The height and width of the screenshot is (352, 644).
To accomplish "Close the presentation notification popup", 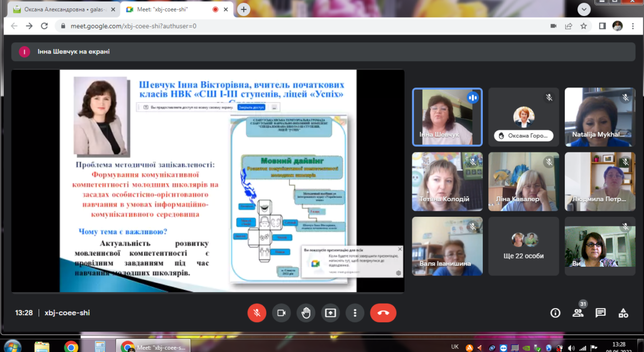I will coord(400,249).
